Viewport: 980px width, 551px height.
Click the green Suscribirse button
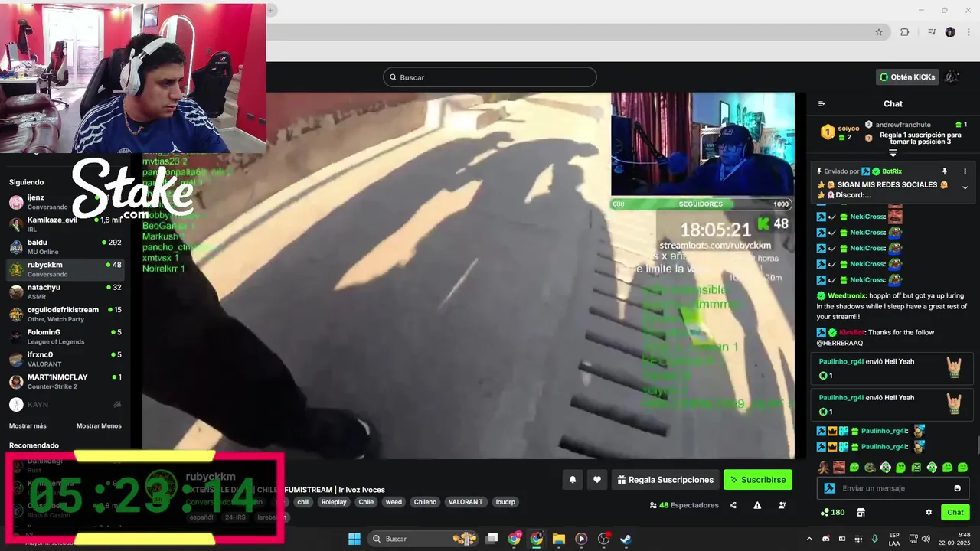758,480
